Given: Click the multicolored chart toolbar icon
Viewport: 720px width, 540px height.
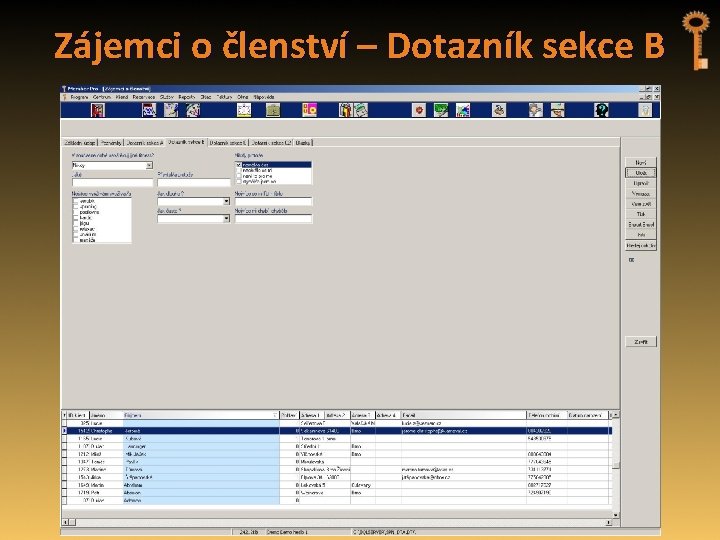Looking at the screenshot, I should (463, 110).
